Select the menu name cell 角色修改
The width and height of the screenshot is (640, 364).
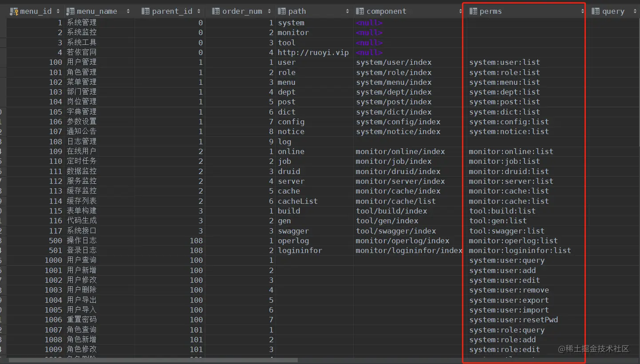coord(82,349)
